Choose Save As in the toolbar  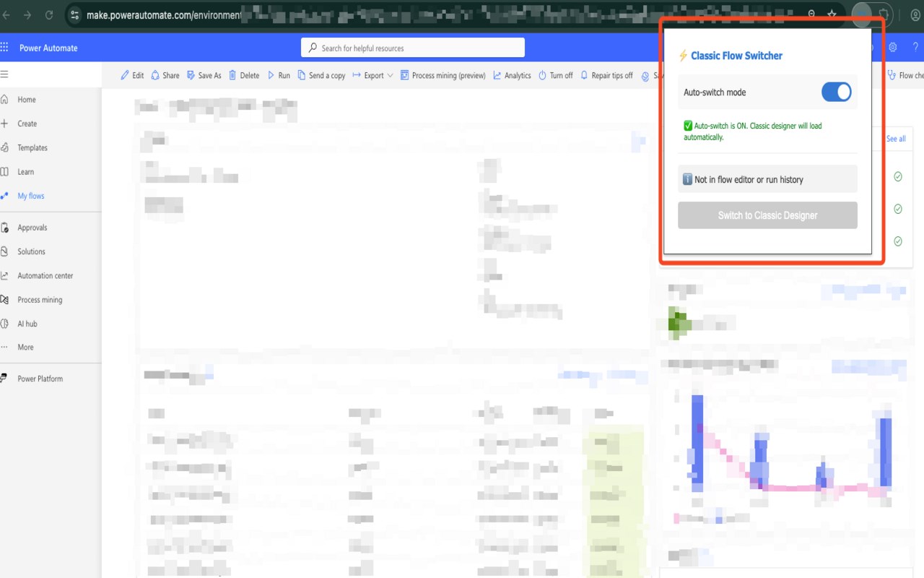[x=204, y=75]
